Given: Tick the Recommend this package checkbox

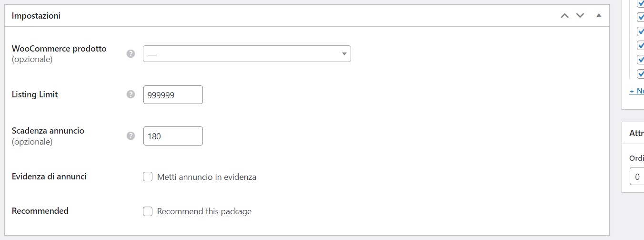Looking at the screenshot, I should (x=148, y=211).
